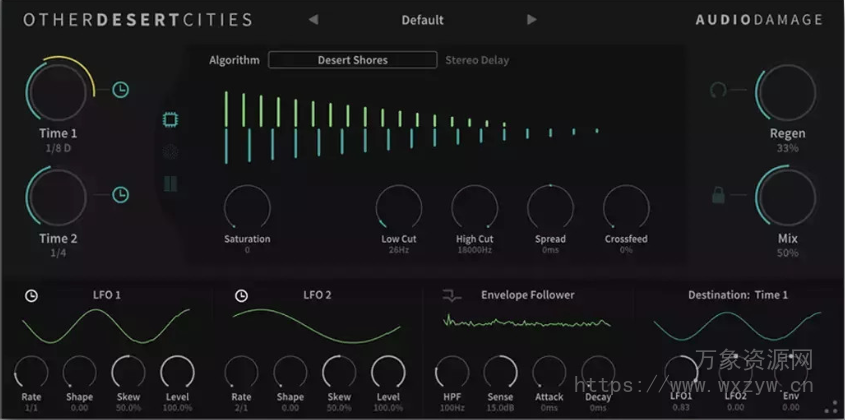Select the double-bar page icon
Image resolution: width=845 pixels, height=420 pixels.
point(171,184)
